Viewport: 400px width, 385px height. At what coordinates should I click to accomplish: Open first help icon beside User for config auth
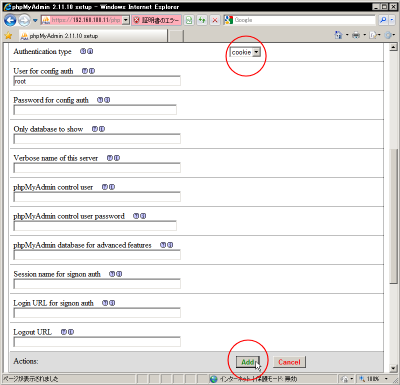click(x=85, y=71)
